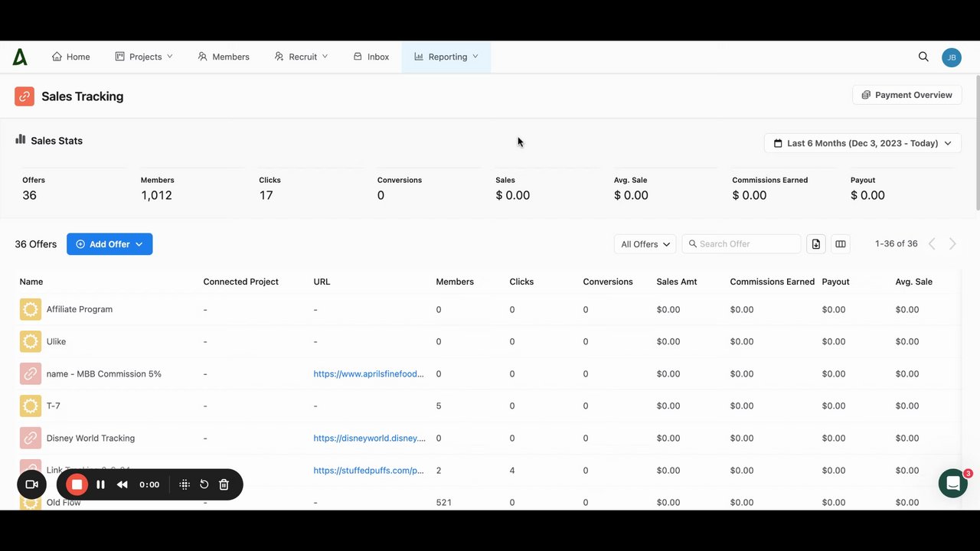The height and width of the screenshot is (551, 980).
Task: Pause the recording
Action: [100, 484]
